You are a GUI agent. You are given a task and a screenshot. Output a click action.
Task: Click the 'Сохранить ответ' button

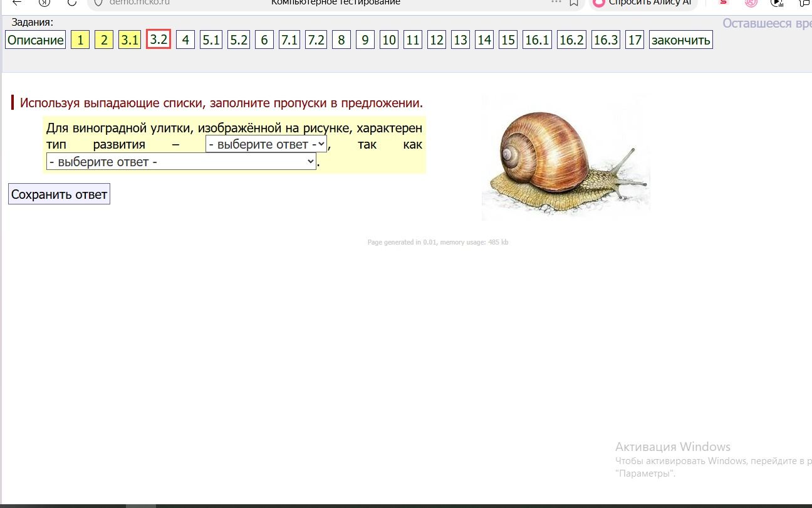59,194
